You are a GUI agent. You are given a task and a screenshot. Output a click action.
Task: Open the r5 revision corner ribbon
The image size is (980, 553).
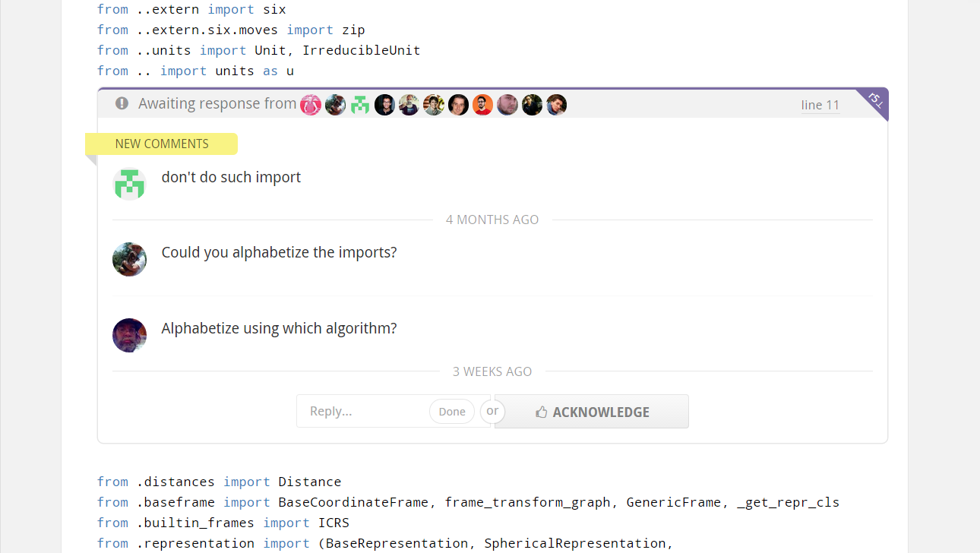[875, 100]
